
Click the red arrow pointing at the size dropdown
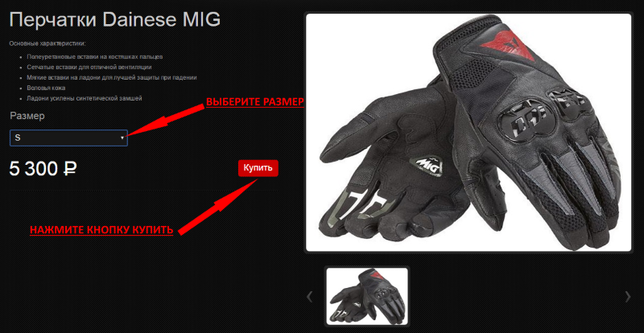pyautogui.click(x=166, y=120)
